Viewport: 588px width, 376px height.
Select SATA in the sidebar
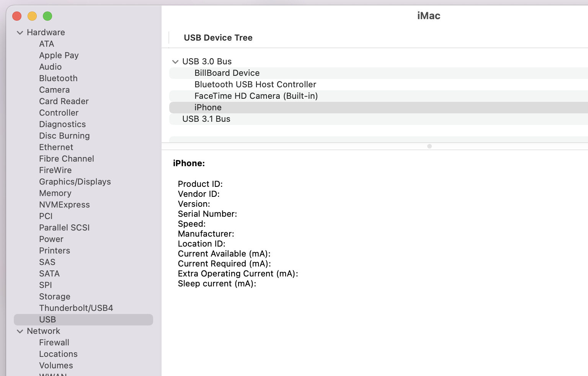point(49,274)
